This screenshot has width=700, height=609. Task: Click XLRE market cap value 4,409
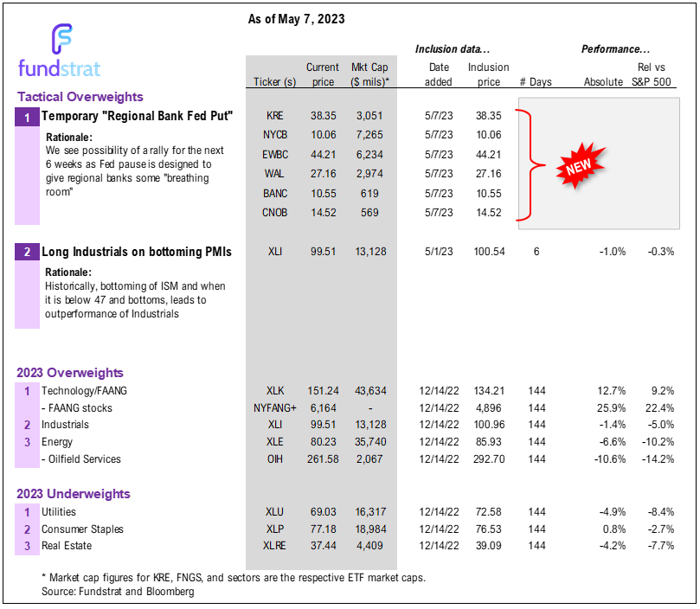[x=369, y=546]
